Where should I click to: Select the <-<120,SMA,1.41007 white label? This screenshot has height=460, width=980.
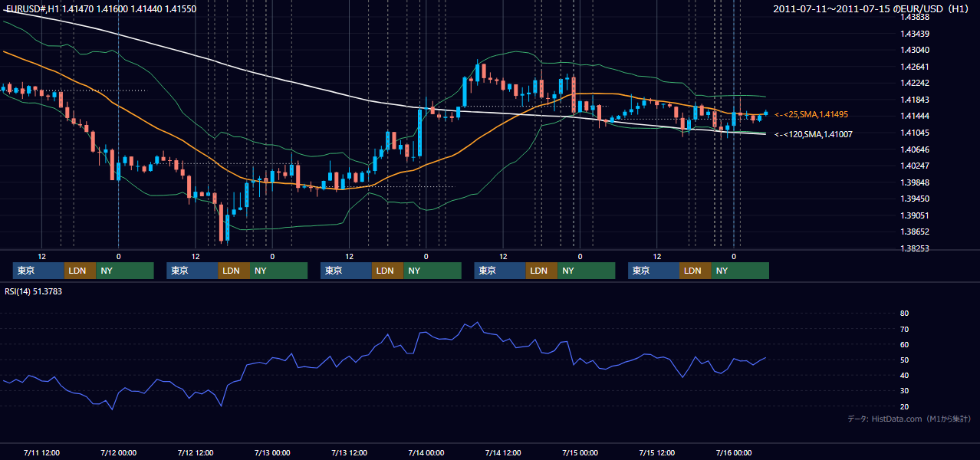[x=813, y=134]
